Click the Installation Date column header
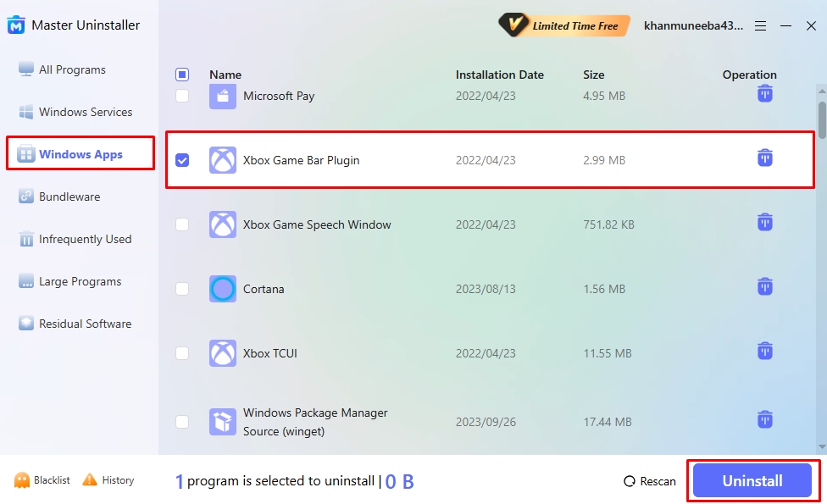This screenshot has width=827, height=504. (499, 75)
